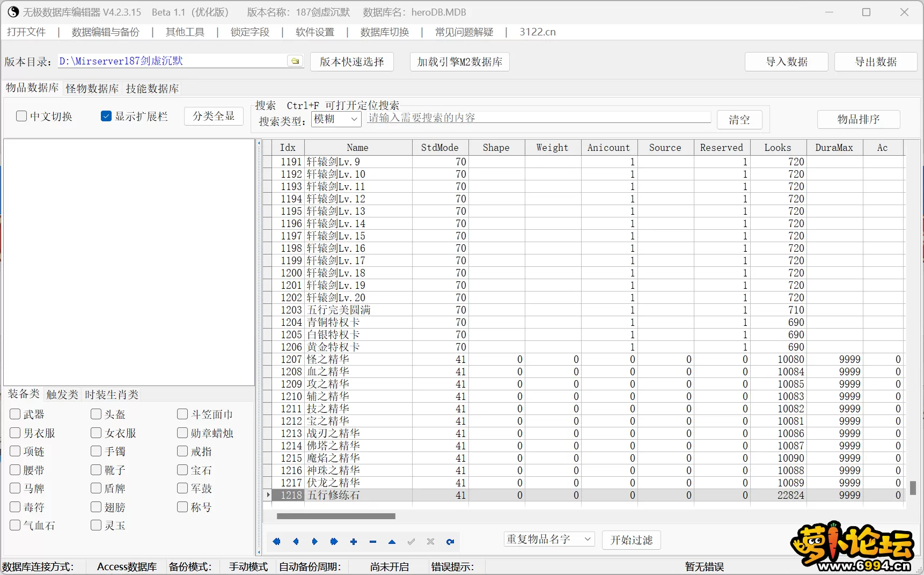The image size is (924, 575).
Task: Clear search with 清空 button
Action: click(739, 119)
